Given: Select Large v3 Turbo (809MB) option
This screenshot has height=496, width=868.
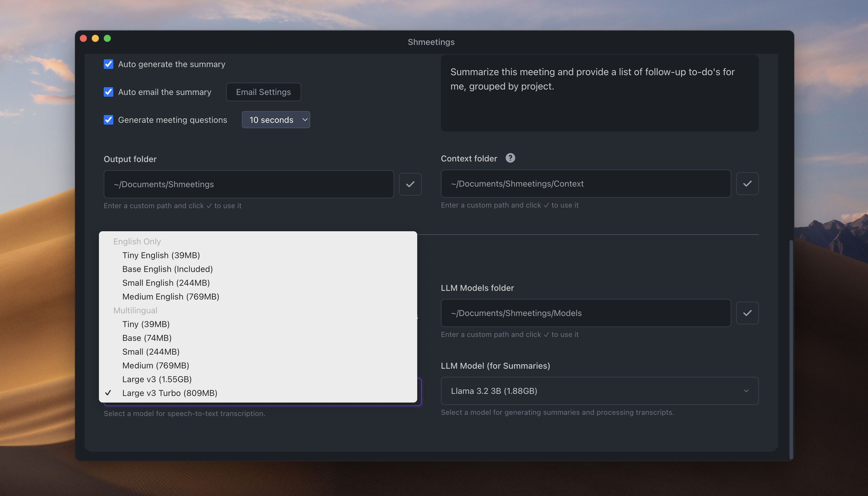Looking at the screenshot, I should [x=170, y=393].
